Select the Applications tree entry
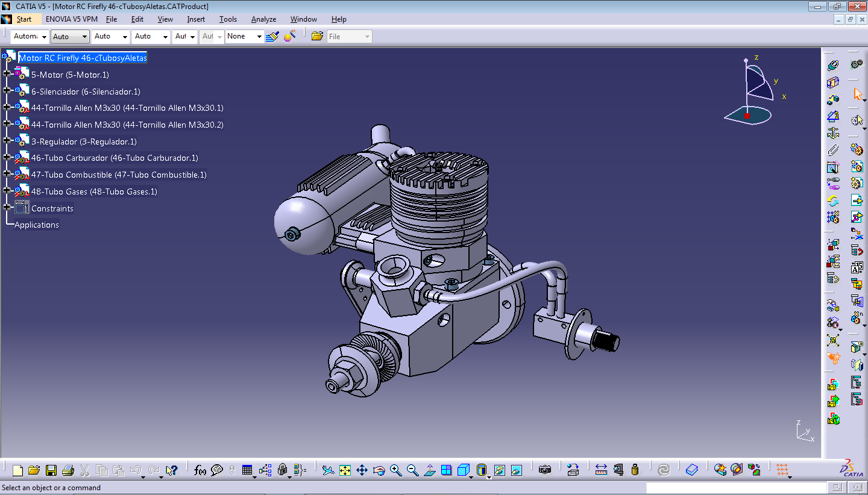This screenshot has height=495, width=868. [37, 225]
